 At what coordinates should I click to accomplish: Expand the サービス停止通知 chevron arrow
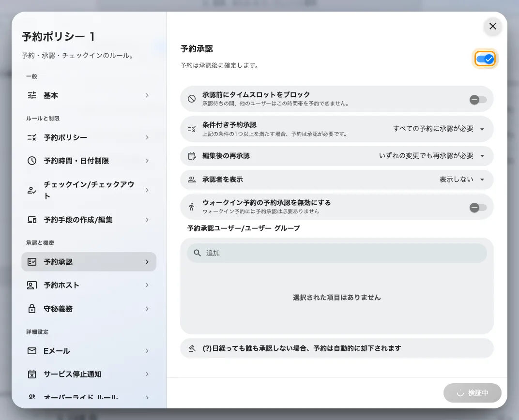pyautogui.click(x=147, y=374)
